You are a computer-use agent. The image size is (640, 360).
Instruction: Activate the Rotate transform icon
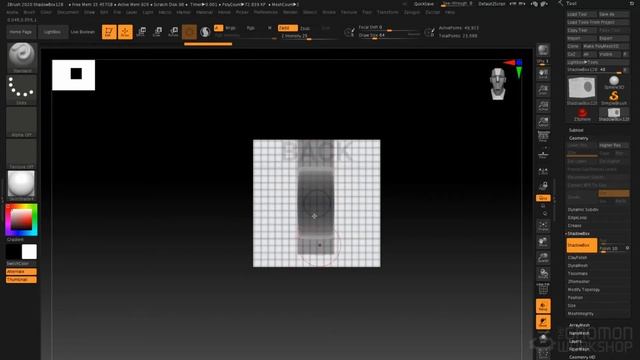coord(173,32)
